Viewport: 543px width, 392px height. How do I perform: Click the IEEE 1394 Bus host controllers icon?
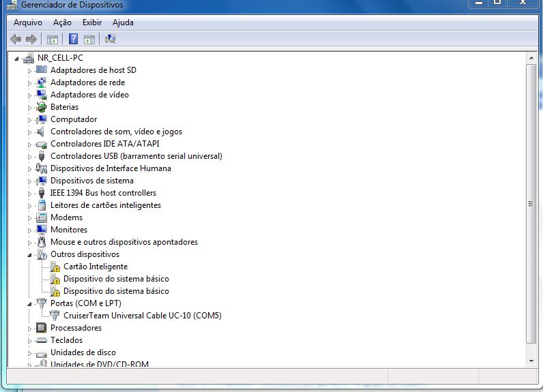41,193
